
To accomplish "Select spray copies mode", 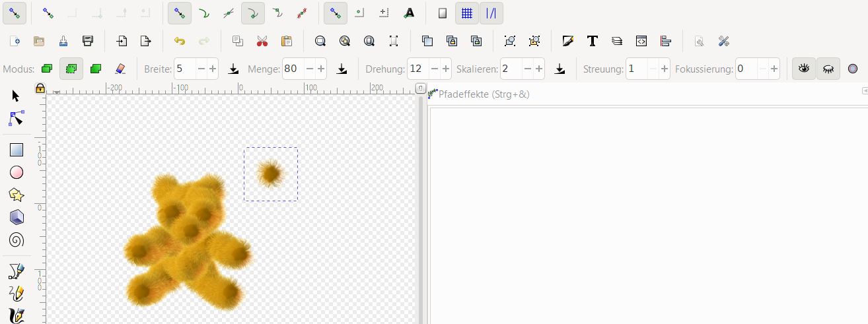I will (47, 69).
